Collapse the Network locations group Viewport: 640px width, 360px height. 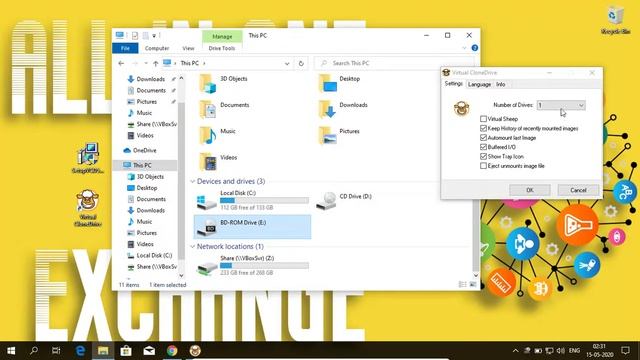[x=192, y=247]
